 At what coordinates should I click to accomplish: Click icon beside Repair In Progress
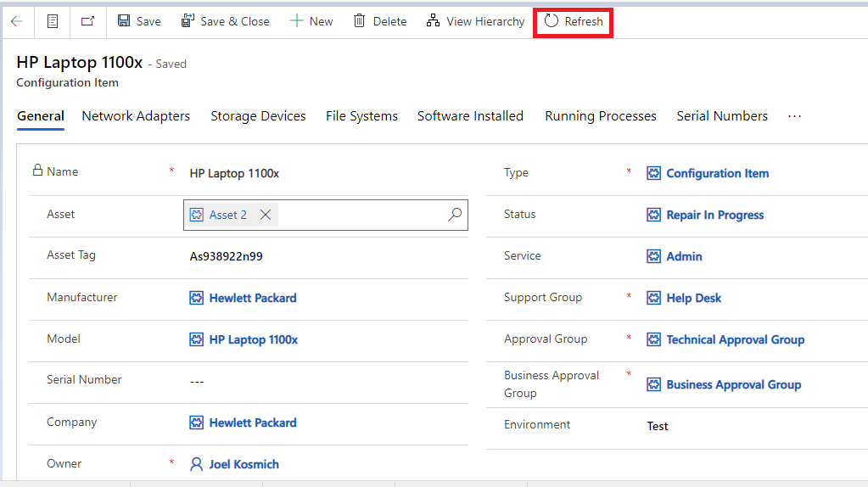(654, 215)
